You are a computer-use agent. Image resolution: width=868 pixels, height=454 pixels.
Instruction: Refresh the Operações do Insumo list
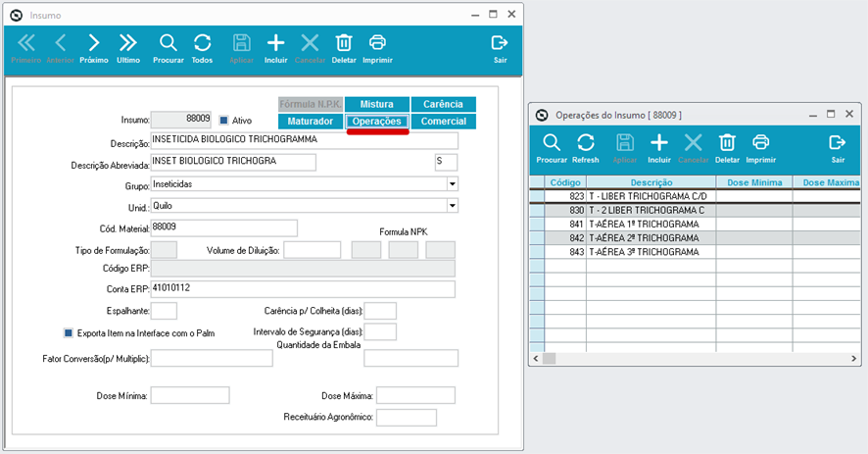pos(585,147)
